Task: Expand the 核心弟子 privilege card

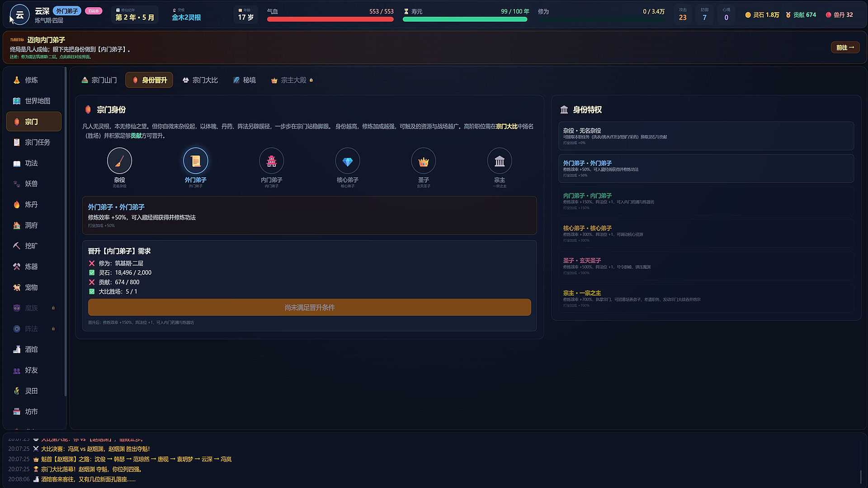Action: (706, 234)
